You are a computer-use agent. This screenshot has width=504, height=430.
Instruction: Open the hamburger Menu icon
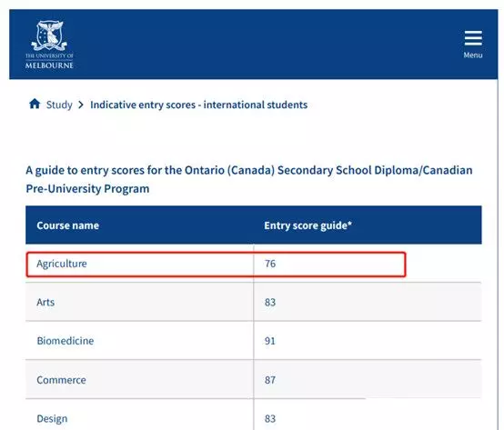point(473,38)
